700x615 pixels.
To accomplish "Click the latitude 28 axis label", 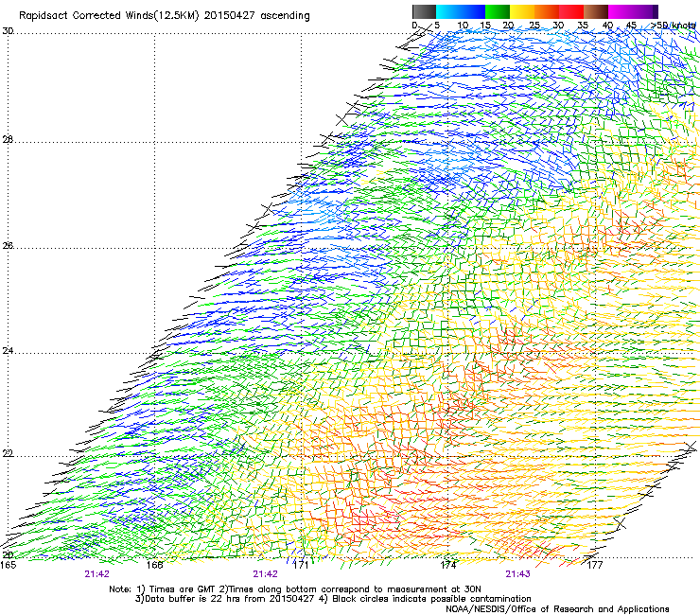I will pyautogui.click(x=8, y=140).
